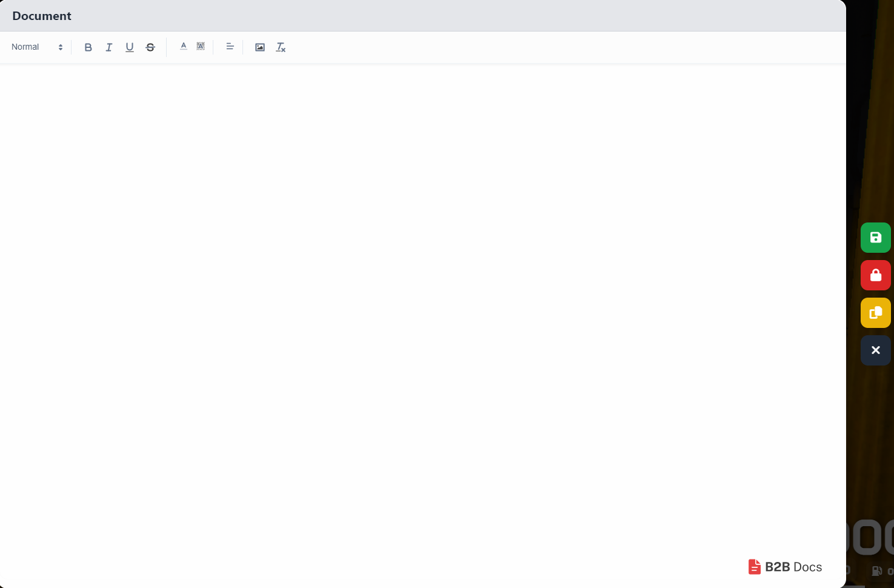Save the document with green button
894x588 pixels.
pyautogui.click(x=876, y=238)
